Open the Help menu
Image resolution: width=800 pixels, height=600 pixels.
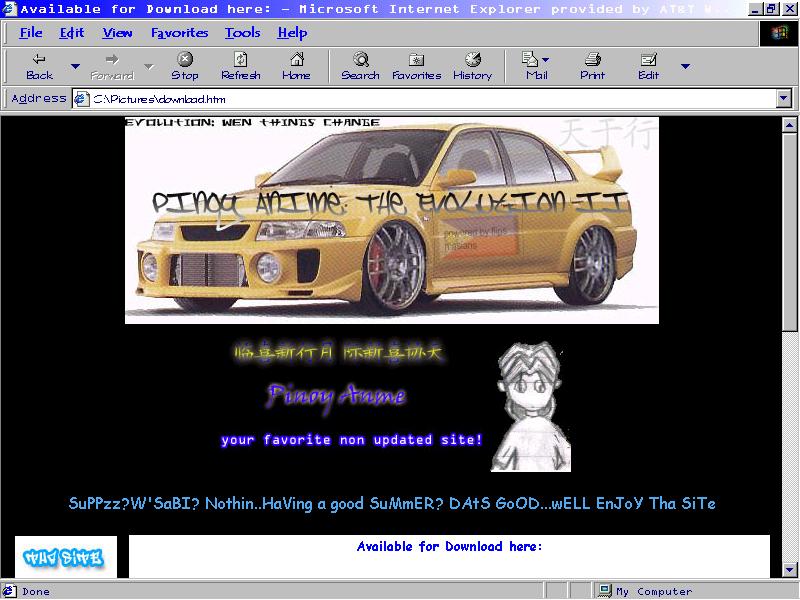pos(292,33)
